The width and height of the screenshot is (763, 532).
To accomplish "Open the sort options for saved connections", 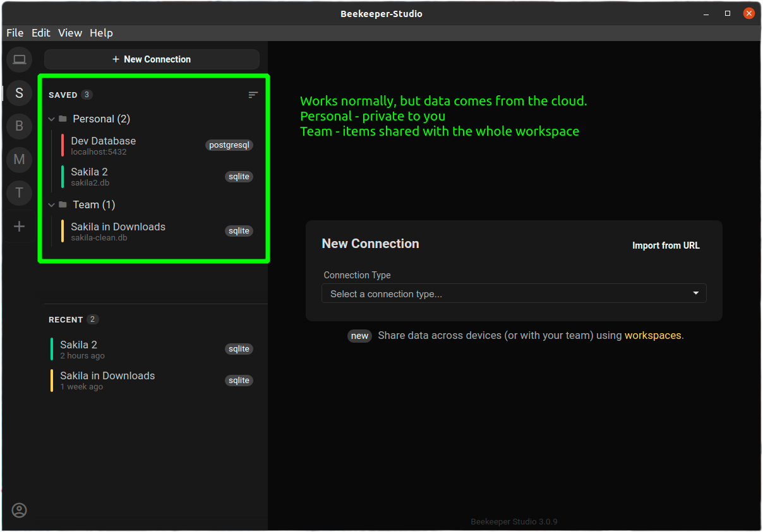I will 253,95.
